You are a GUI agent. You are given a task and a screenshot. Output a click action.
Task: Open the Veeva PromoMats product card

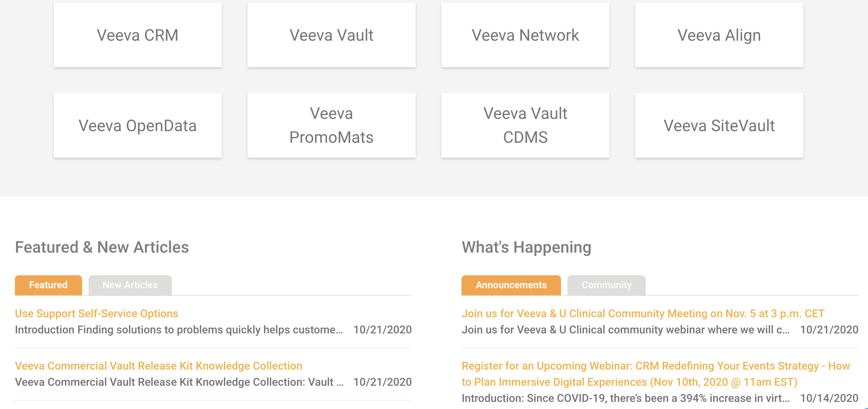pos(331,125)
